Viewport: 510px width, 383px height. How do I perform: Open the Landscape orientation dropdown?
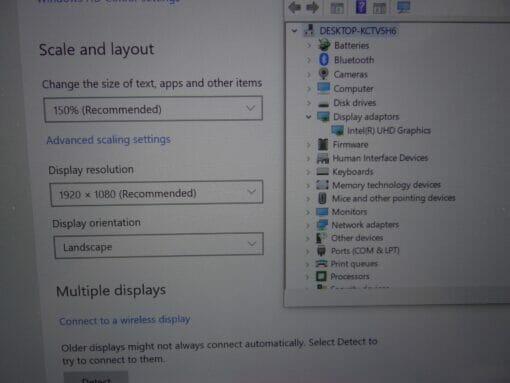[x=159, y=246]
